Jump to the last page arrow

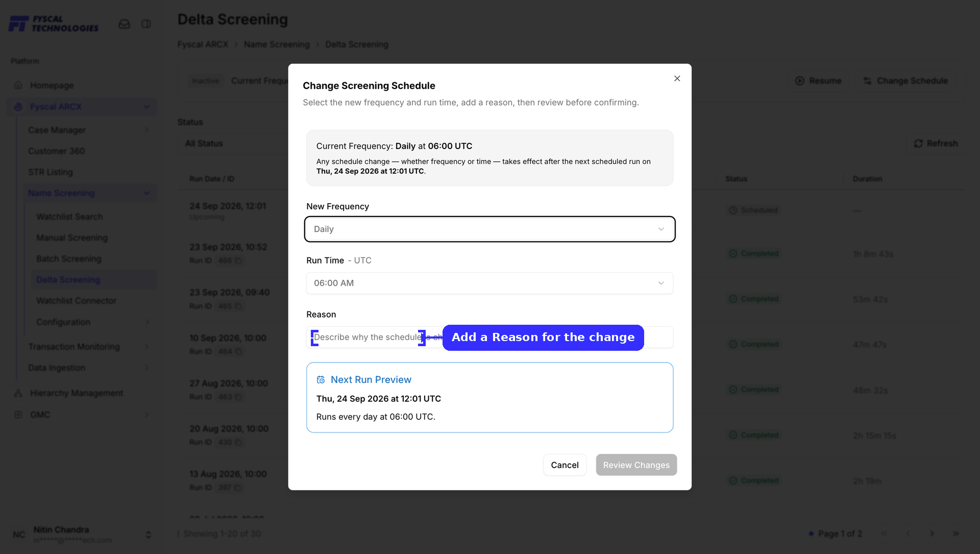click(x=956, y=534)
